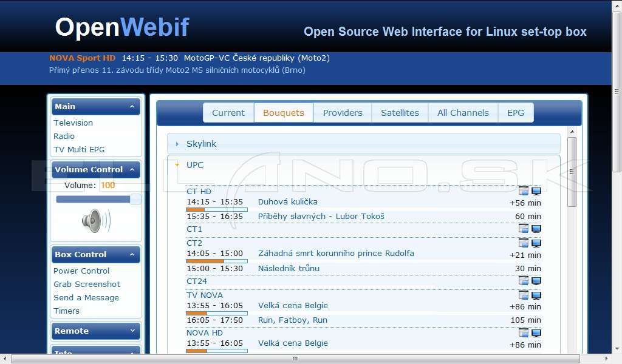Select Záhadná smrt korunního prince Rudolfa
Viewport: 622px width, 364px height.
pyautogui.click(x=336, y=254)
